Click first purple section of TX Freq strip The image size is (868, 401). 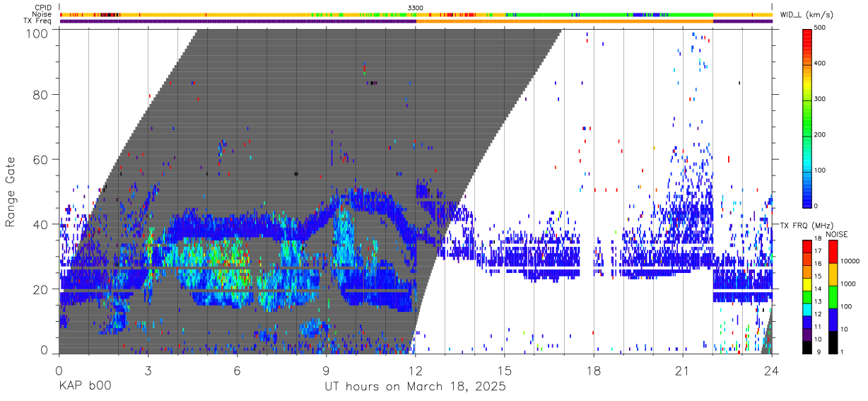coord(238,21)
